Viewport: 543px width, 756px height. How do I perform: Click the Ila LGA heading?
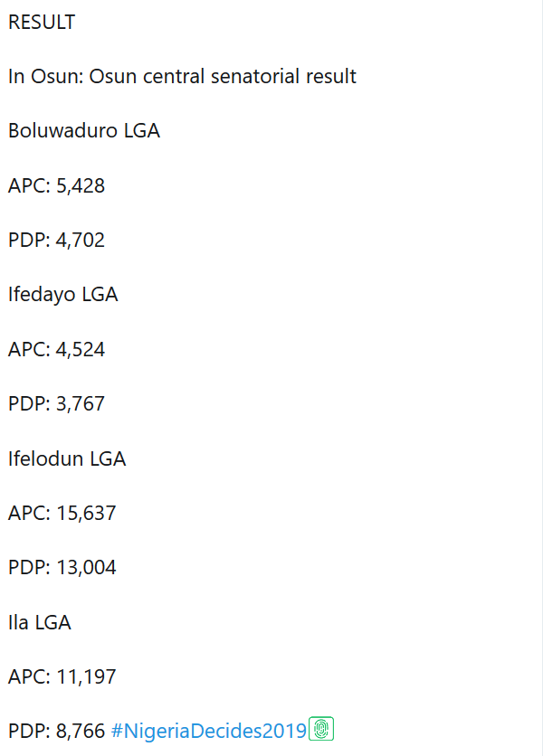(40, 622)
